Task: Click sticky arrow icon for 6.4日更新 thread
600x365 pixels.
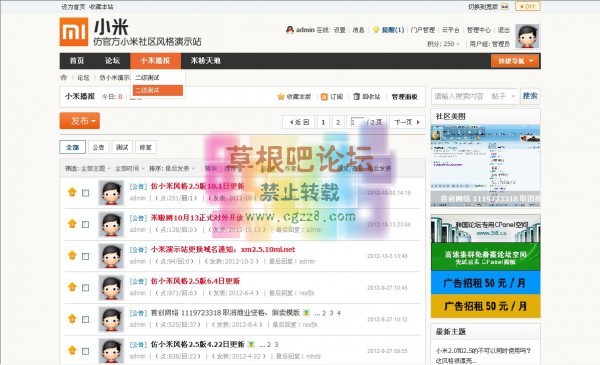Action: coord(72,287)
